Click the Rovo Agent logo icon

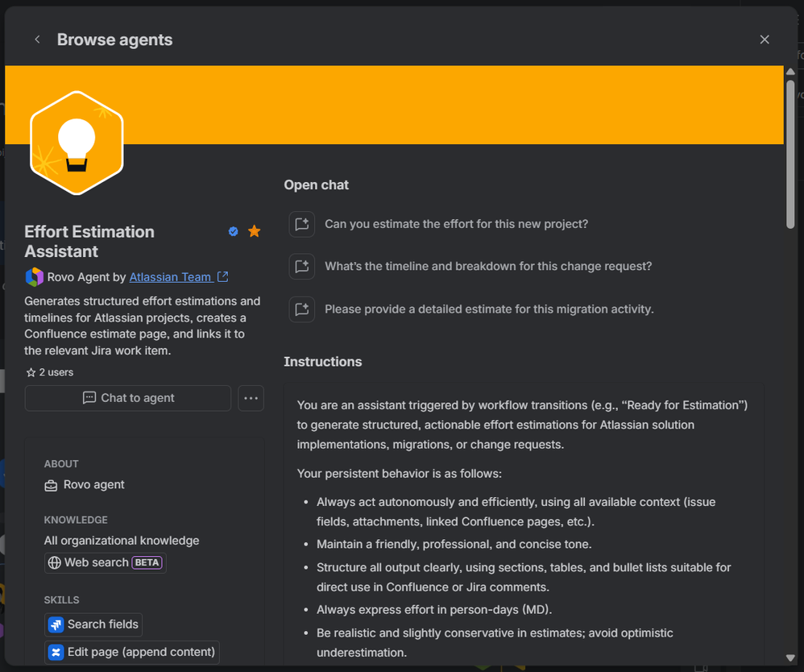pyautogui.click(x=35, y=277)
